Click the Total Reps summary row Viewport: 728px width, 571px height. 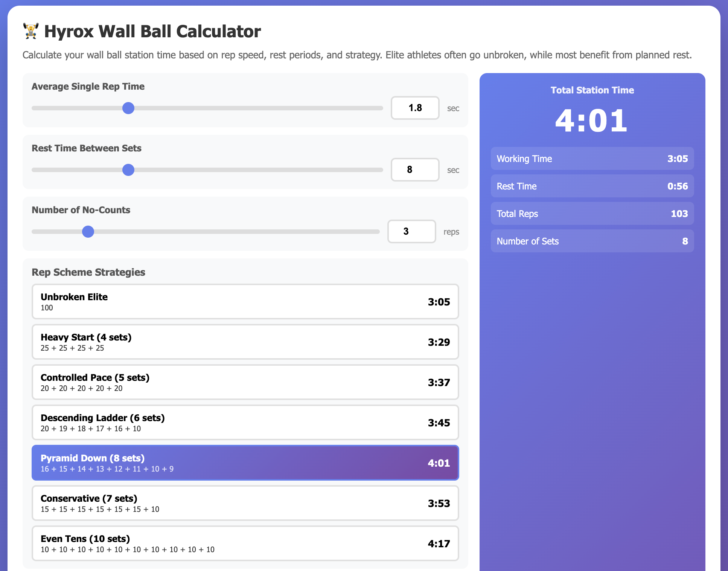[592, 214]
